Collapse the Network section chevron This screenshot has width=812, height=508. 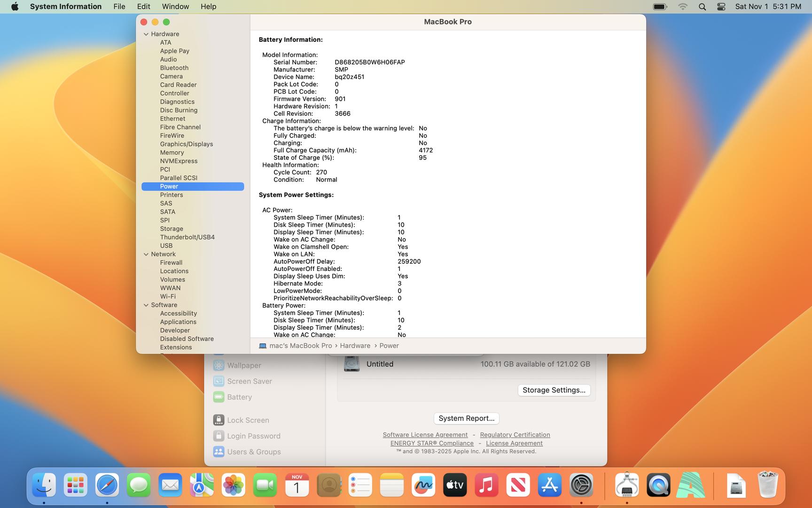(x=146, y=254)
